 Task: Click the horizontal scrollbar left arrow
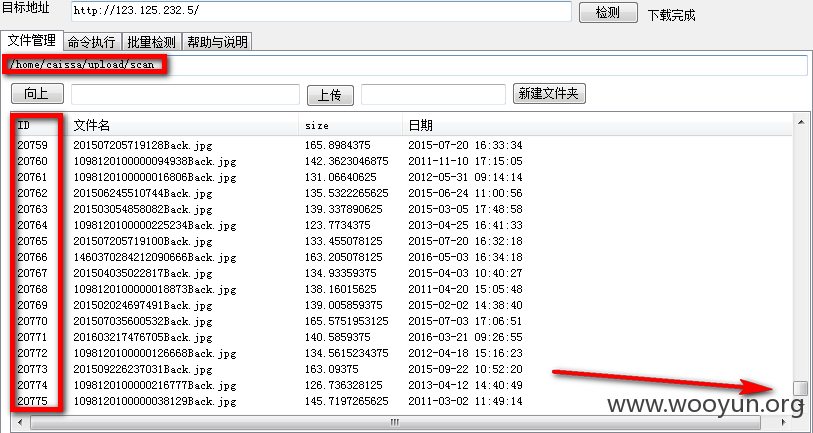pos(21,422)
